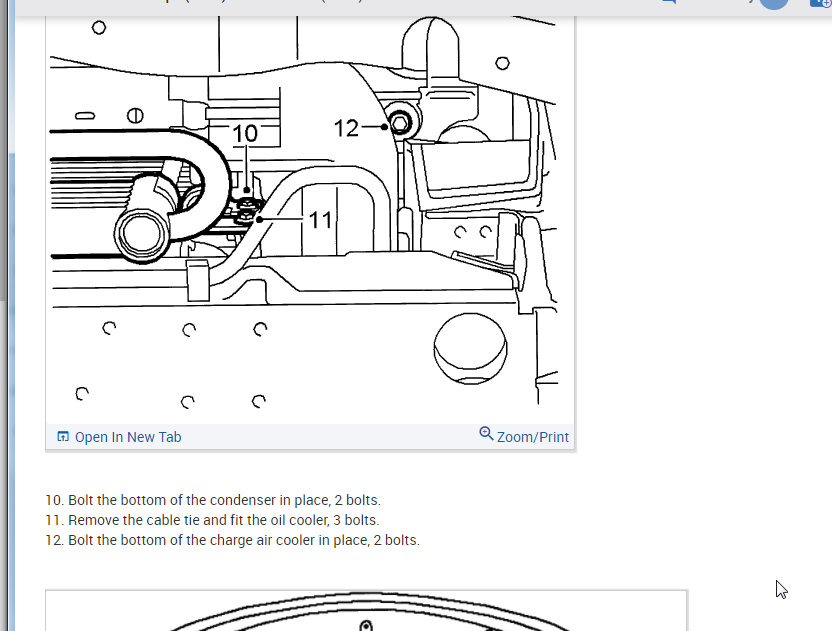
Task: Open the diagram in a new tab
Action: click(x=128, y=437)
